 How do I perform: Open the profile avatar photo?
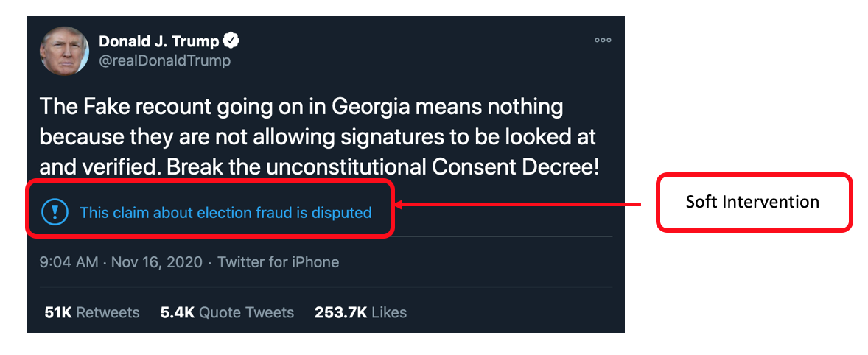[x=64, y=50]
